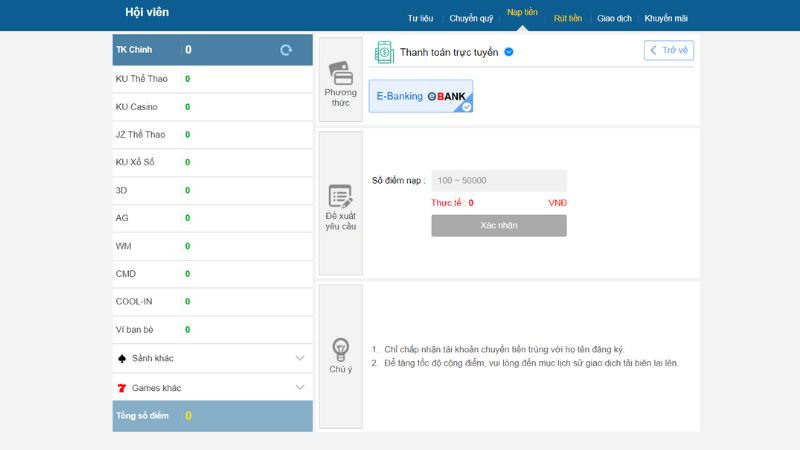Go to the Khuyến mãi tab
Viewport: 800px width, 450px height.
(665, 18)
